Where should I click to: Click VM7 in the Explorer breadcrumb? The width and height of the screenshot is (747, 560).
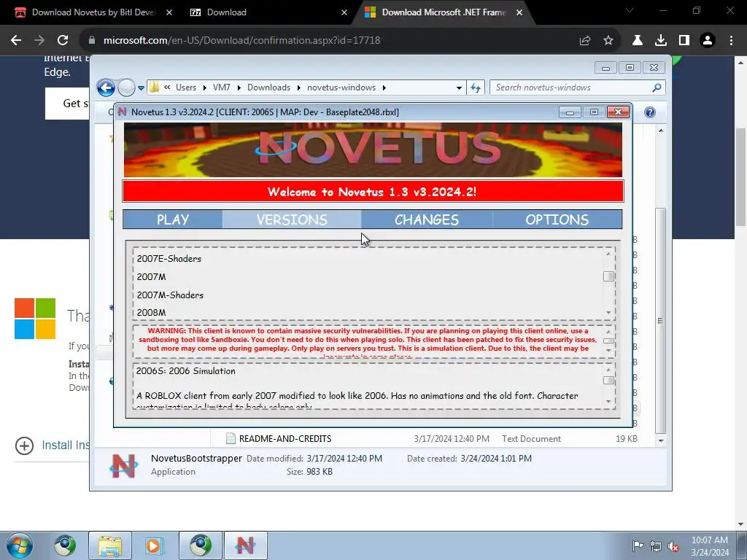click(222, 87)
